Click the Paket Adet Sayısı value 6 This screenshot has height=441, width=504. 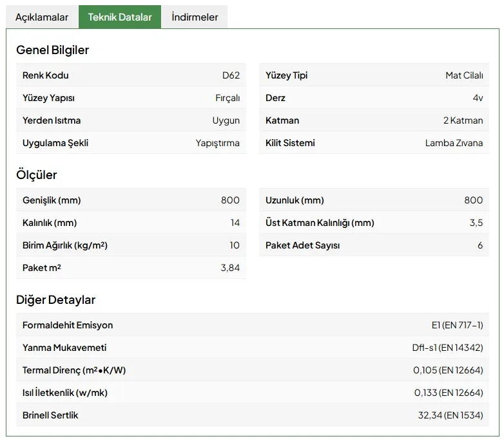[480, 245]
